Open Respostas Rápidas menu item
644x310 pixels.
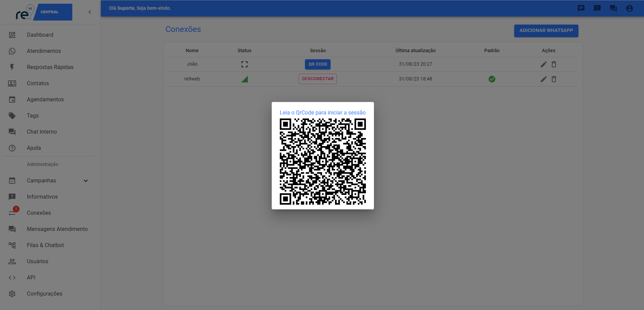(x=50, y=67)
